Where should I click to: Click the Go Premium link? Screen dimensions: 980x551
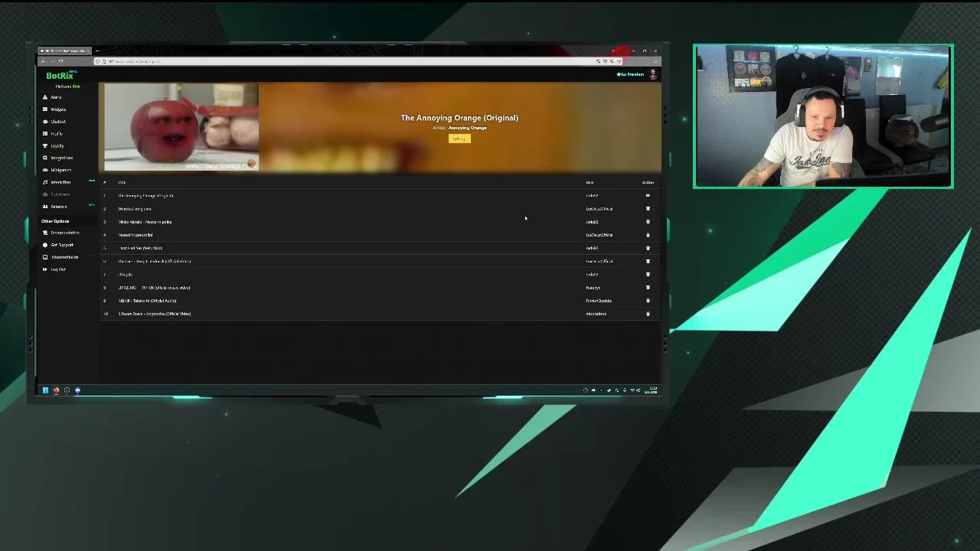pyautogui.click(x=630, y=74)
